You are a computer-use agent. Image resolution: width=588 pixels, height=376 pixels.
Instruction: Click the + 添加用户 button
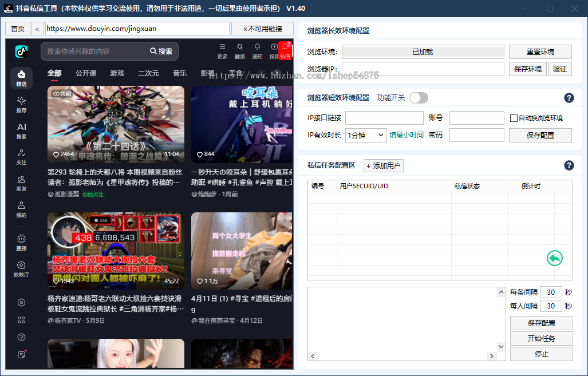click(384, 166)
